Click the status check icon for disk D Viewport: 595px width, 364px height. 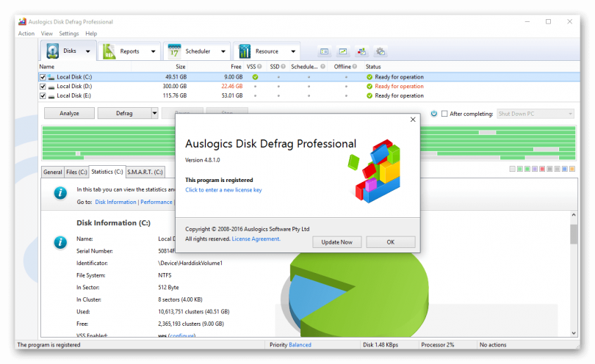[369, 87]
